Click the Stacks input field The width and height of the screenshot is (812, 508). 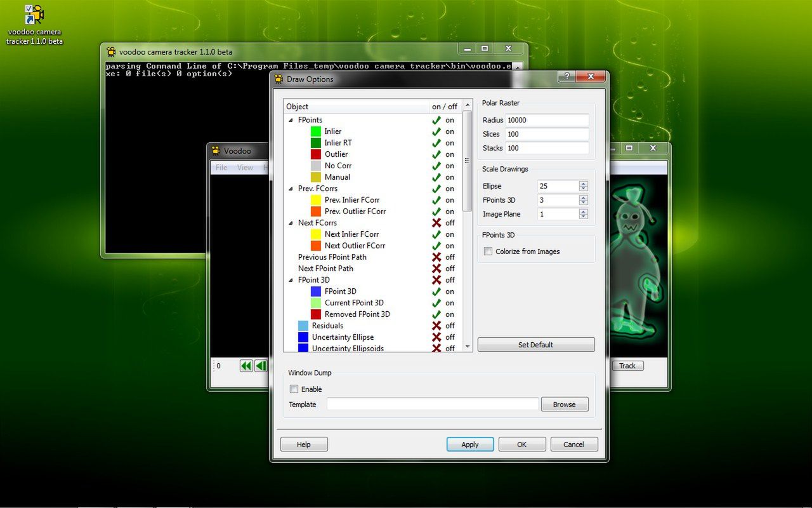tap(547, 148)
